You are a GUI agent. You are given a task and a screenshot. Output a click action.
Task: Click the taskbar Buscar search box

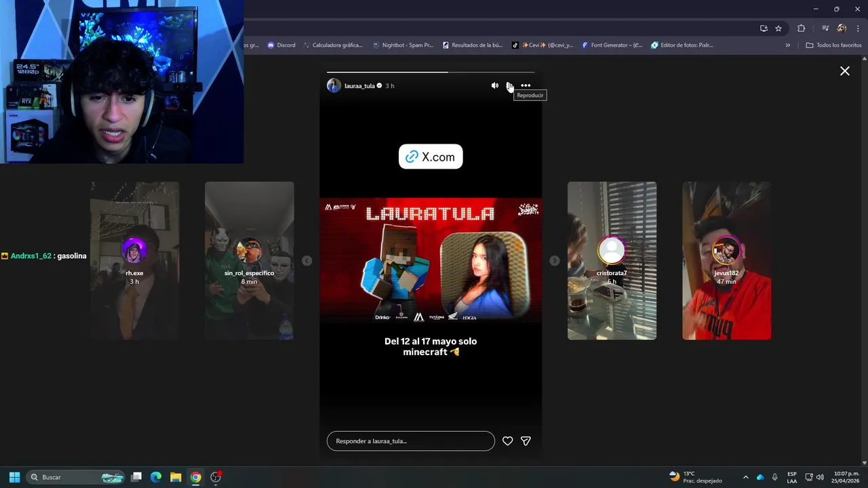[x=77, y=477]
